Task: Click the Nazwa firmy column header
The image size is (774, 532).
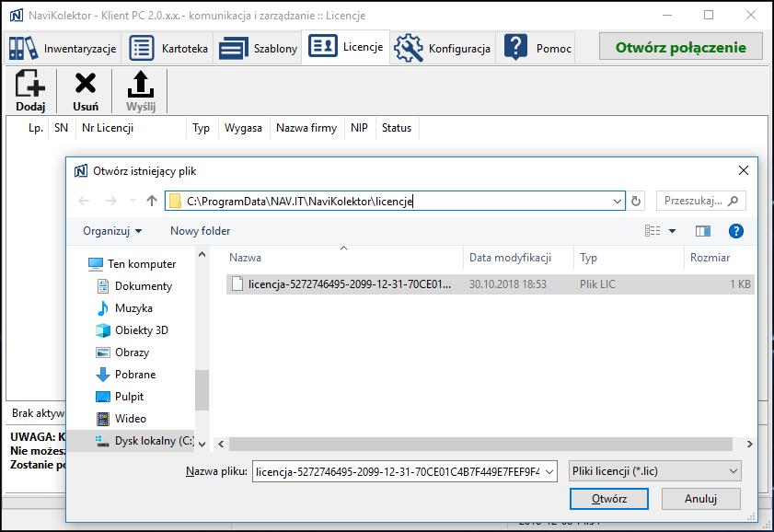Action: 306,128
